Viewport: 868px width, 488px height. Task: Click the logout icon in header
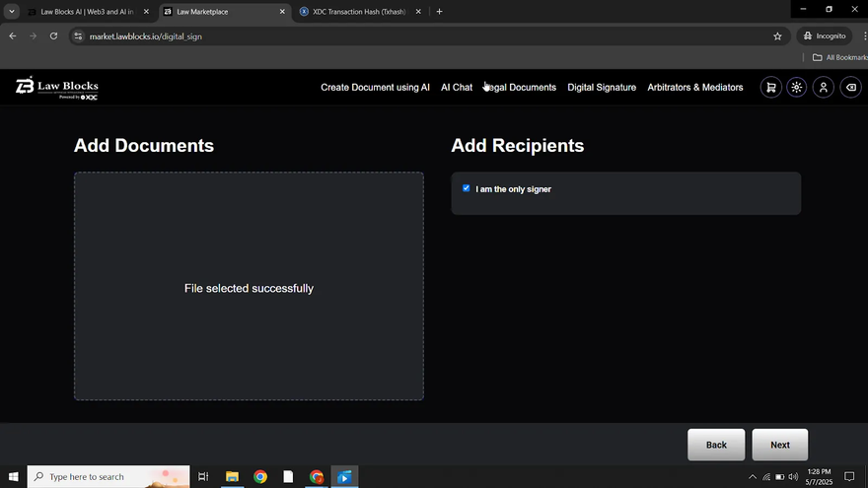(x=850, y=88)
